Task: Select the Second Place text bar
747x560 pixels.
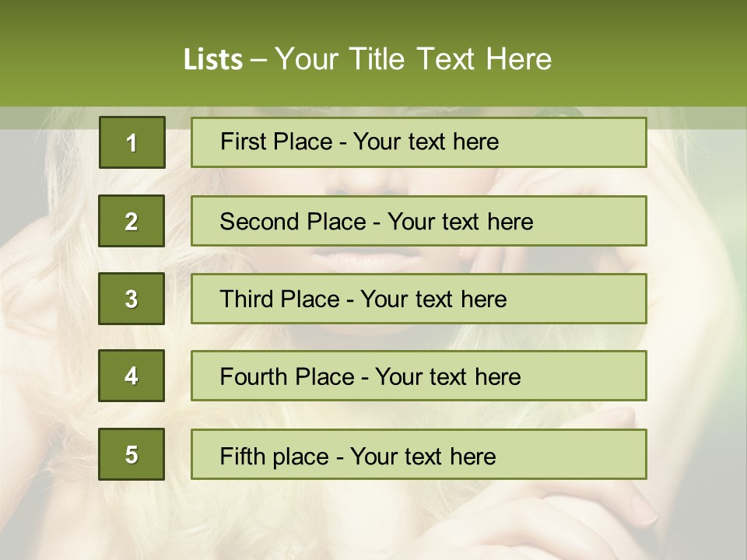Action: coord(419,221)
